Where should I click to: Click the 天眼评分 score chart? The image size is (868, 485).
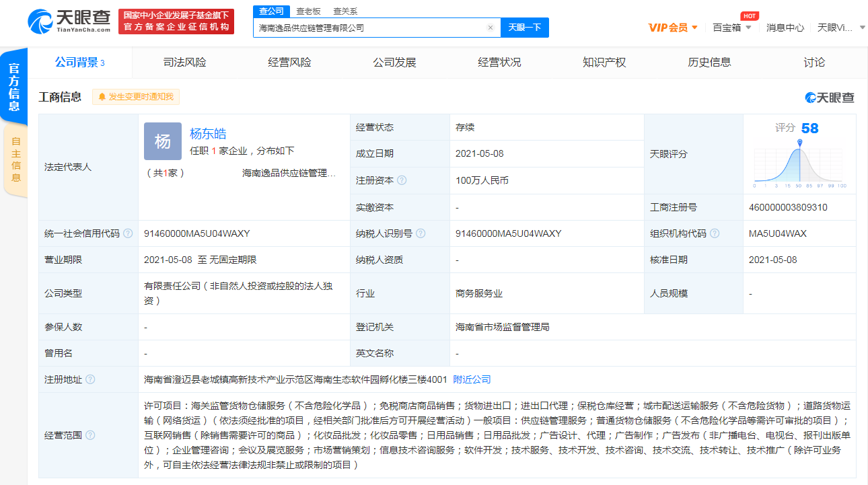pyautogui.click(x=800, y=165)
